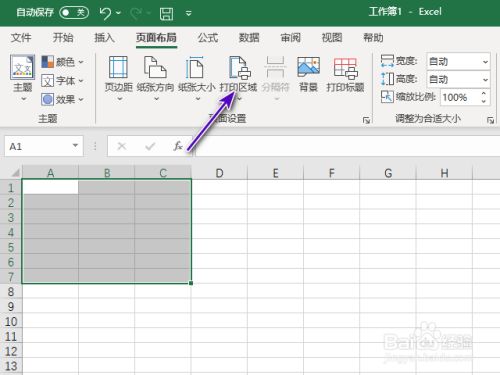Open the 页边距 margins icon
The image size is (500, 375).
118,67
